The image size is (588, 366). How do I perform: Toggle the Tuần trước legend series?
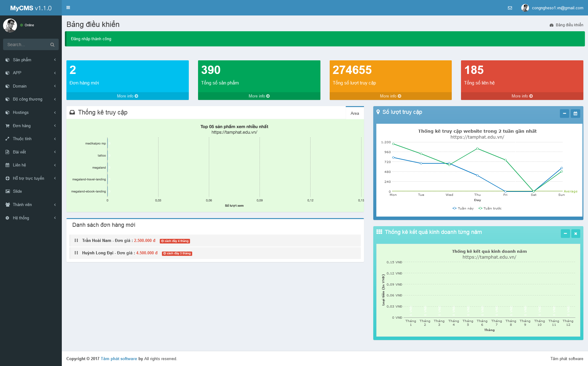[x=490, y=209]
